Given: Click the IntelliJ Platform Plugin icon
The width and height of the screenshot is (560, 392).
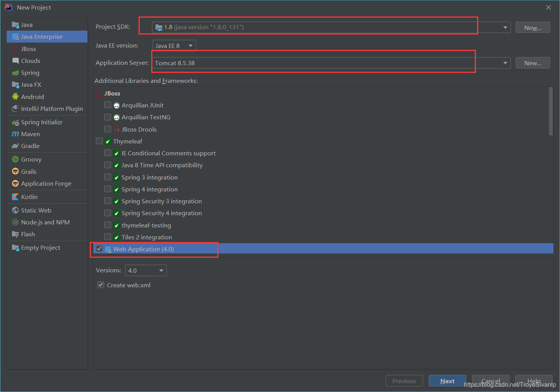Looking at the screenshot, I should tap(15, 109).
